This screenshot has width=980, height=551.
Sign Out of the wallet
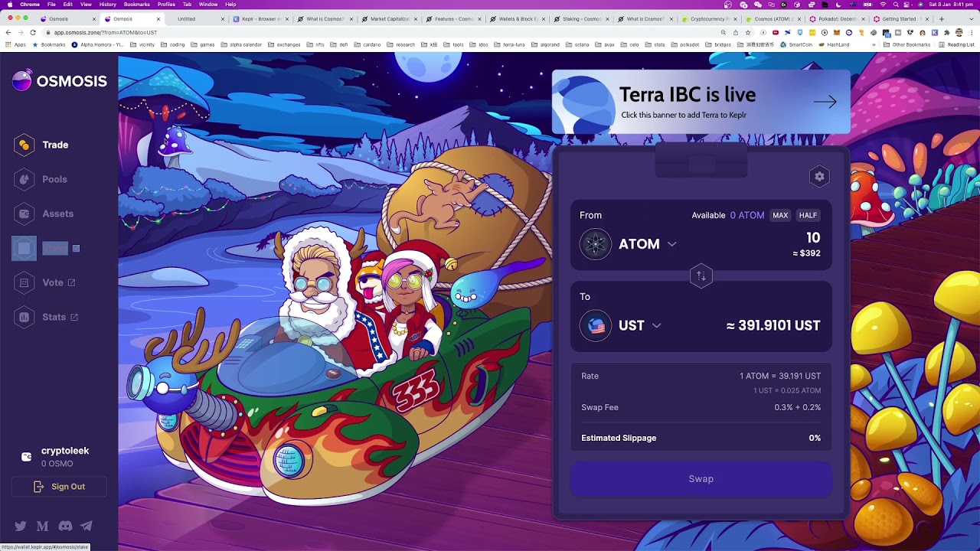coord(59,487)
